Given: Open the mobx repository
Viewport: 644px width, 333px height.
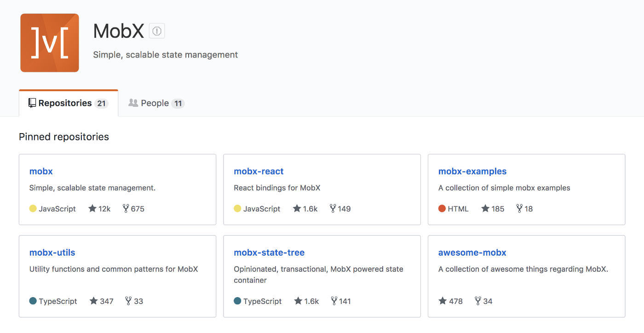Looking at the screenshot, I should 41,171.
